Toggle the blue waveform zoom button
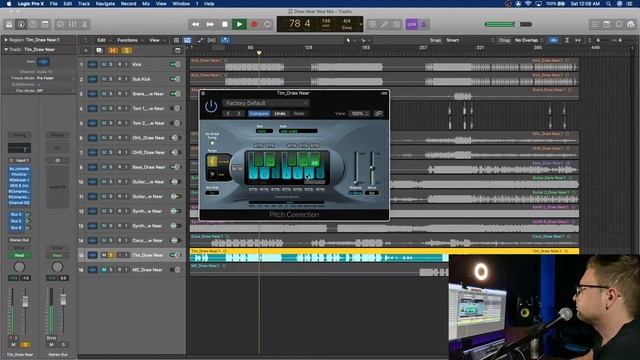Viewport: 640px width, 360px height. coord(553,40)
